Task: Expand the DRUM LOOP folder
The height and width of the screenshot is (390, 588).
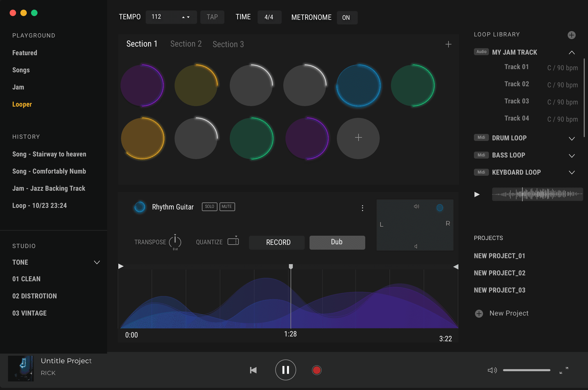Action: coord(571,138)
